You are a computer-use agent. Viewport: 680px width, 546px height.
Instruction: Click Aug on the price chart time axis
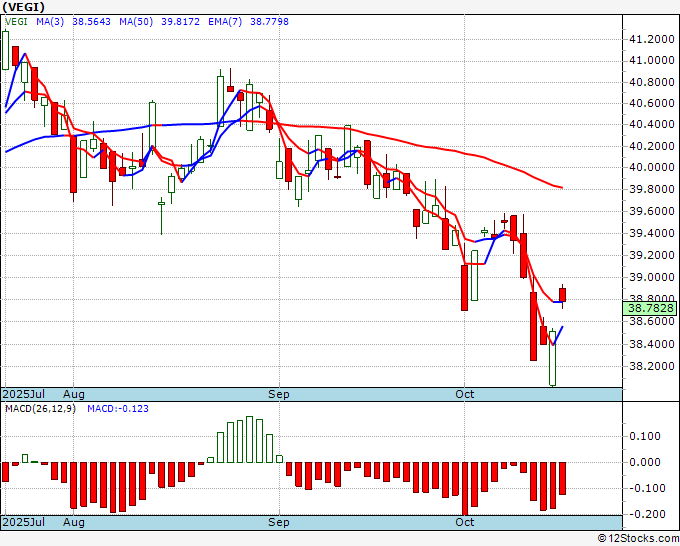74,394
